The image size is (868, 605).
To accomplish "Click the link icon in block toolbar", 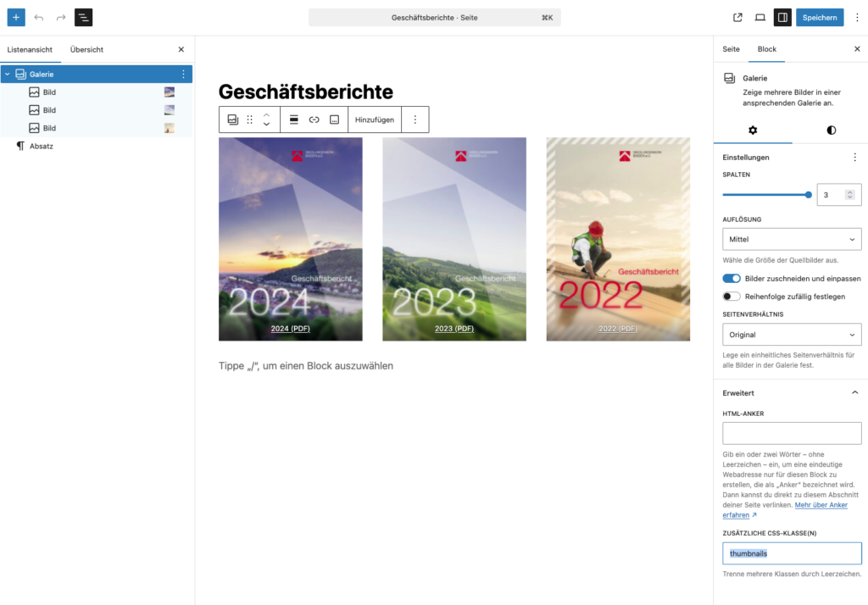I will [x=314, y=119].
